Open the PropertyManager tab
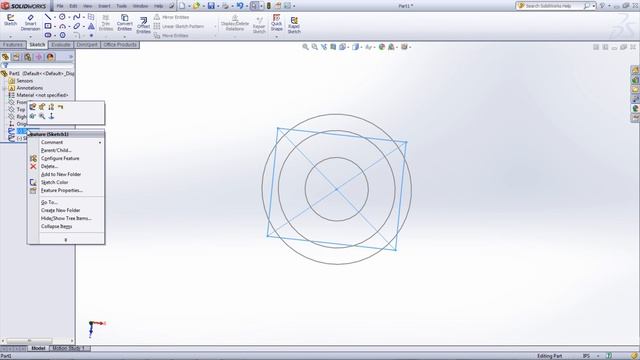This screenshot has width=640, height=360. (16, 57)
